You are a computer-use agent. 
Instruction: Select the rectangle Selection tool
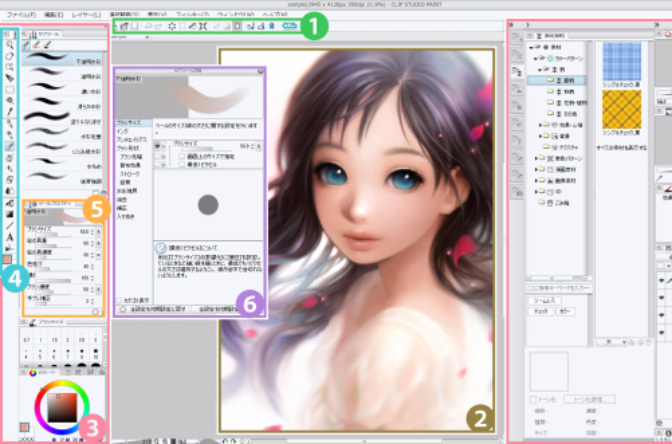tap(9, 90)
